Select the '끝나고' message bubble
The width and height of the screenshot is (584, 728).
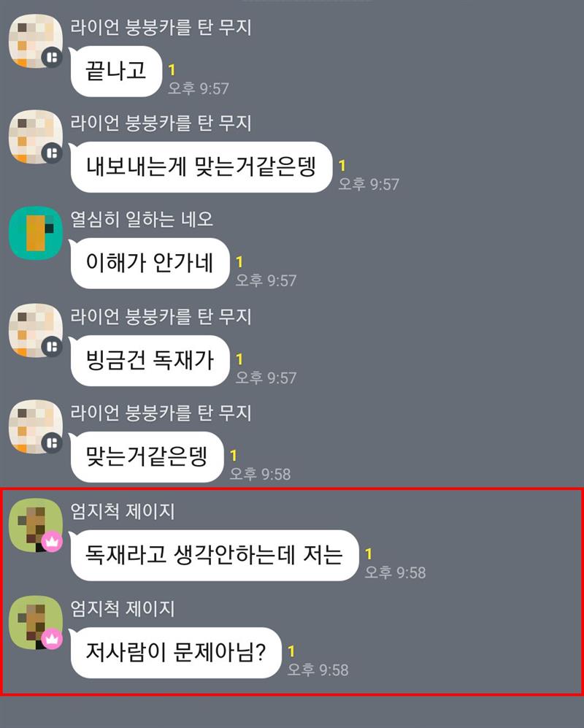[x=116, y=72]
